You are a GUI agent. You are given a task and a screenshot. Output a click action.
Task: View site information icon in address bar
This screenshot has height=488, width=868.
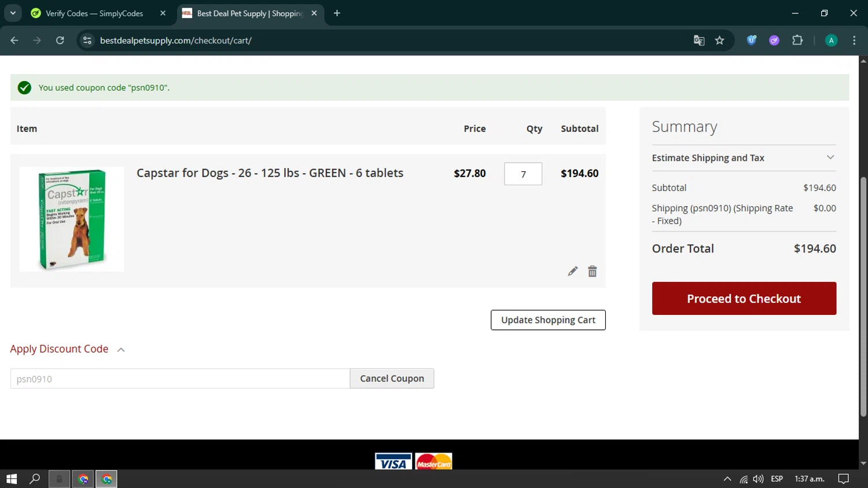coord(87,41)
